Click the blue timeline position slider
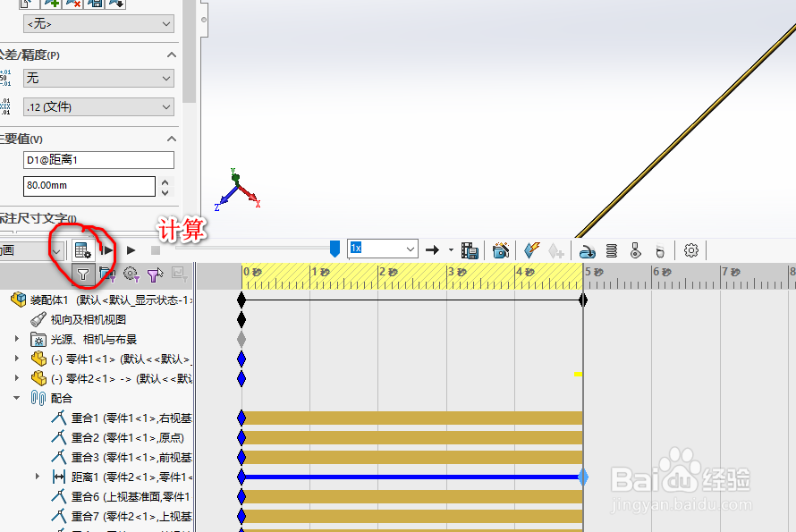The width and height of the screenshot is (796, 532). (334, 249)
